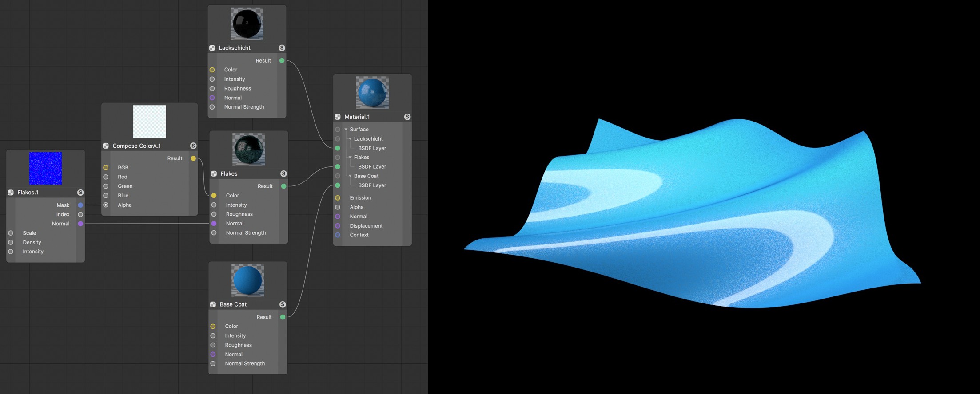Image resolution: width=980 pixels, height=394 pixels.
Task: Click the S solo icon on Material.1 node
Action: pyautogui.click(x=407, y=117)
